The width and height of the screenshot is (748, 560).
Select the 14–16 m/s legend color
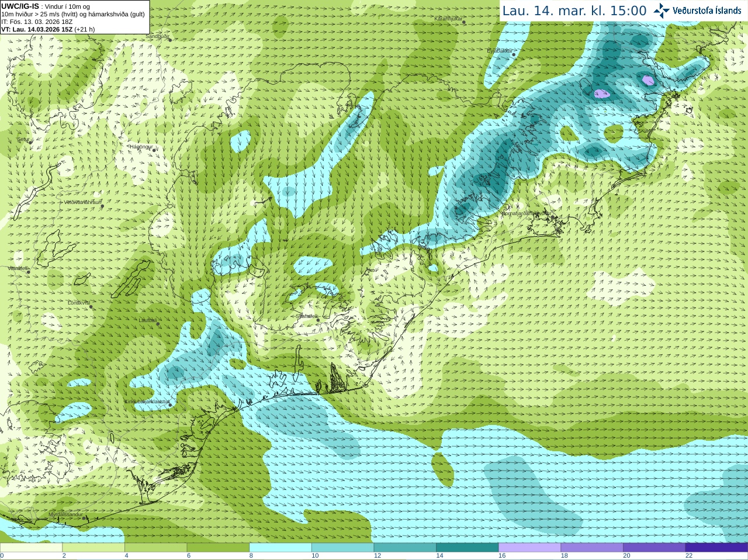click(467, 548)
